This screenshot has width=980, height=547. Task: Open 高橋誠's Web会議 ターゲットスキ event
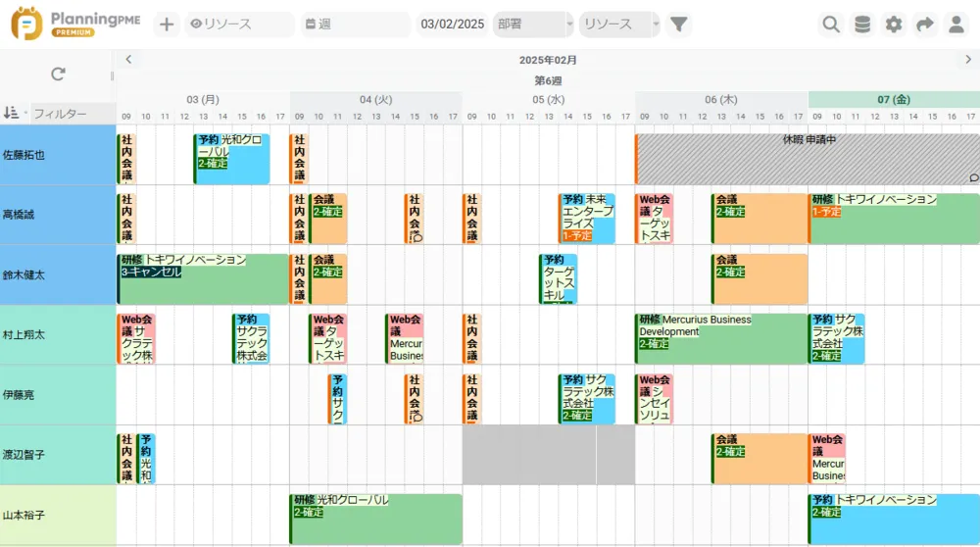[x=655, y=219]
